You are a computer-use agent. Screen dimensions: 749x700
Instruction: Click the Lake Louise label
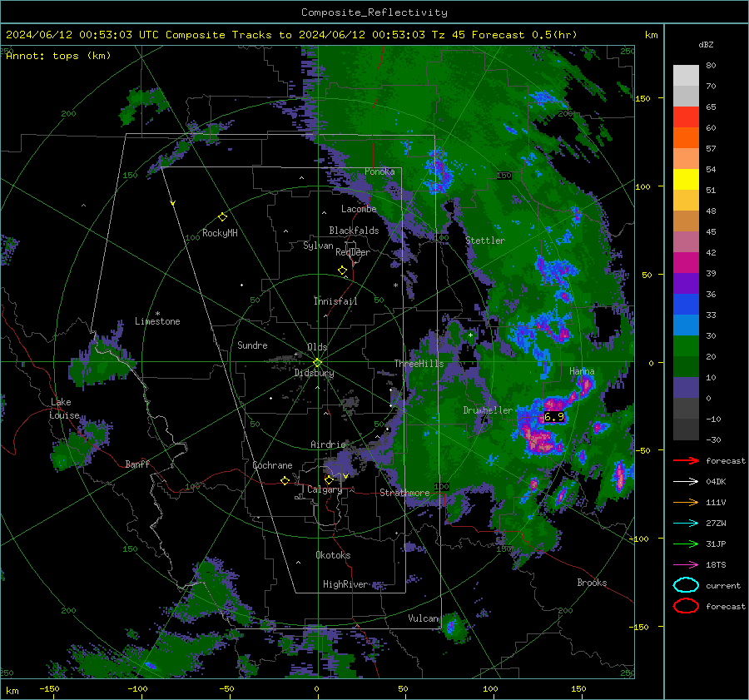tap(64, 409)
